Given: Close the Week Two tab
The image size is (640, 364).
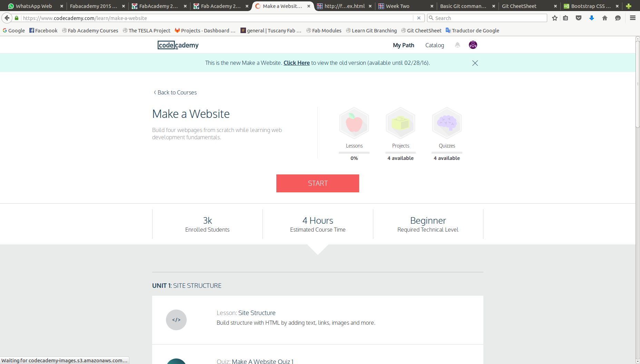Looking at the screenshot, I should click(x=432, y=6).
